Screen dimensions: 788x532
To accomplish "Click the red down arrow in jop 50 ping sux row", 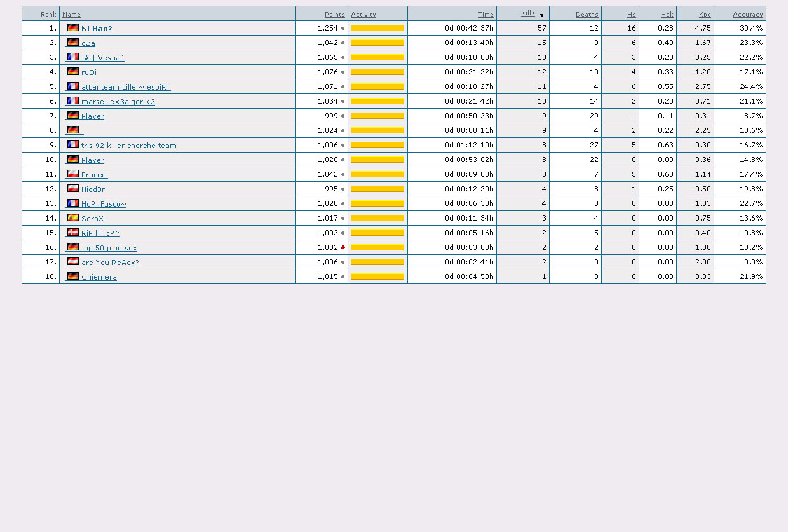I will pos(343,248).
